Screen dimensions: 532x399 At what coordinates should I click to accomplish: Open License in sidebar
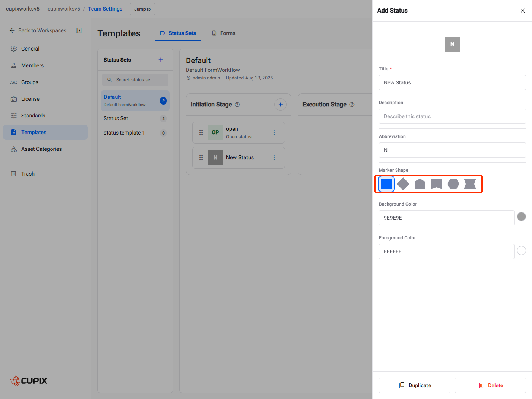tap(45, 99)
